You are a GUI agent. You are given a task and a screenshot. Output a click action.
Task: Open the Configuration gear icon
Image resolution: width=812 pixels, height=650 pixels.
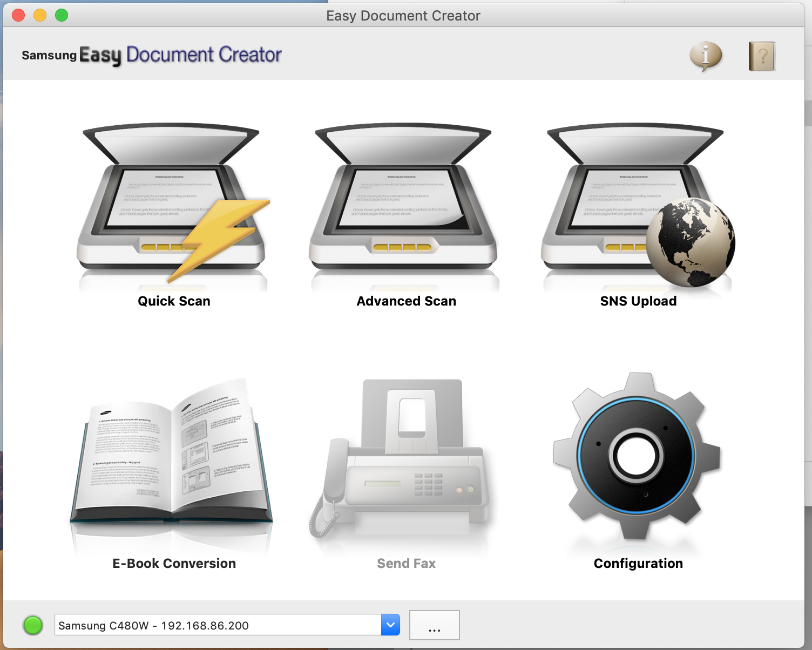637,456
